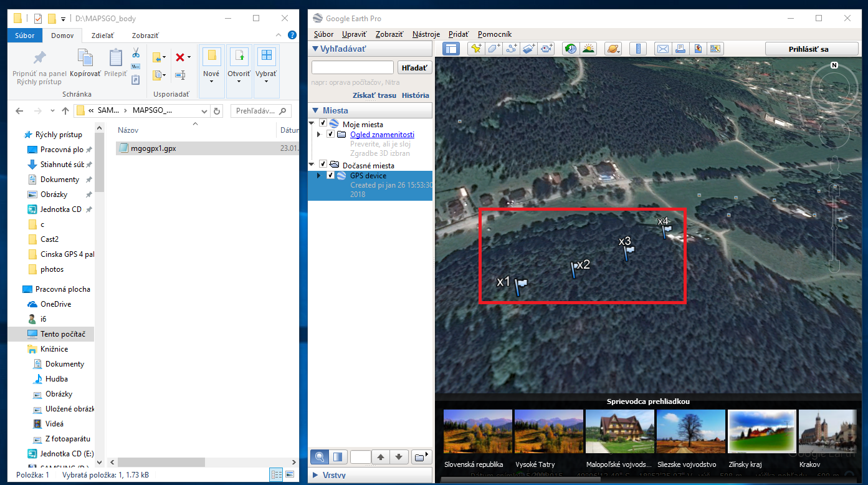Toggle sunlight across the landscape
Screen dimensions: 868x485
(588, 49)
